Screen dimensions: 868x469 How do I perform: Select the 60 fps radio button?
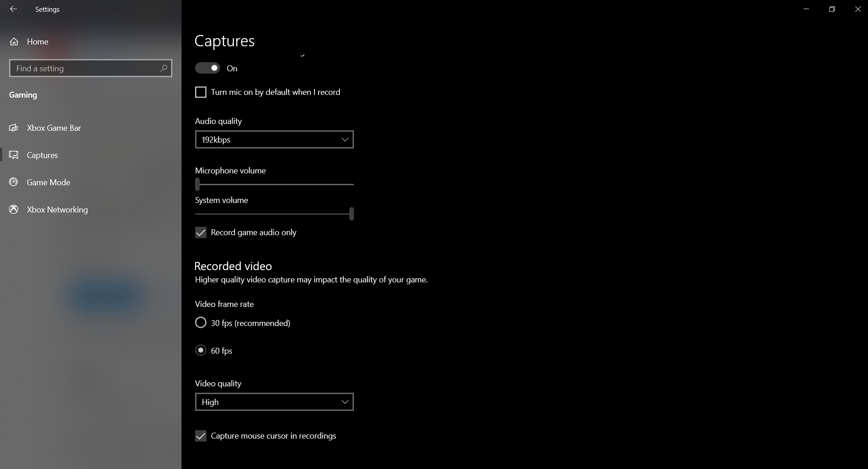201,351
